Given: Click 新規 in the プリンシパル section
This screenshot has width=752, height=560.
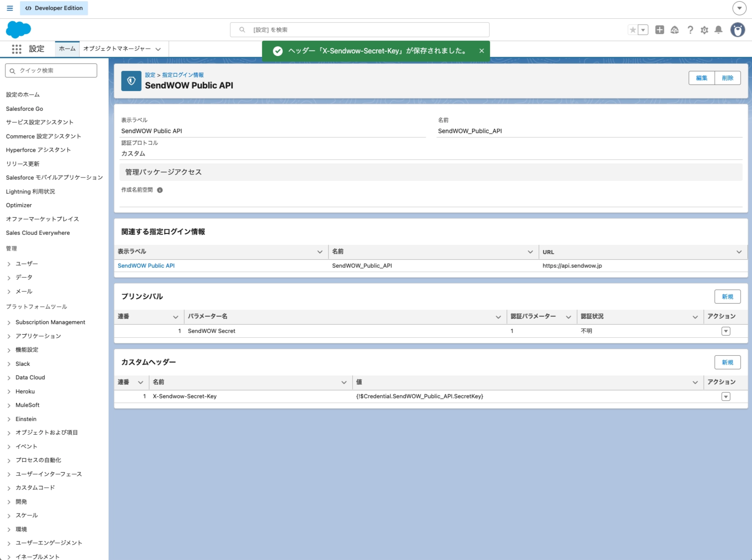Looking at the screenshot, I should pos(727,297).
